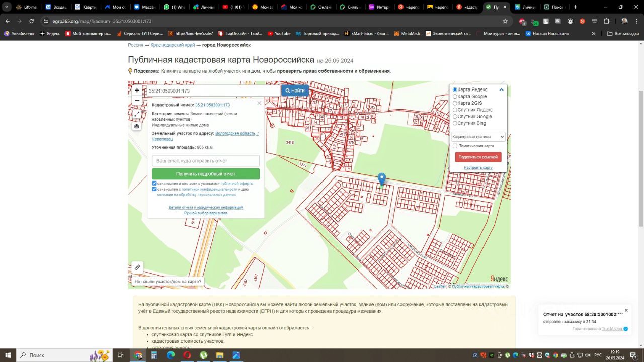Open YouTube bookmark in bookmarks bar
The width and height of the screenshot is (644, 362).
pyautogui.click(x=279, y=33)
